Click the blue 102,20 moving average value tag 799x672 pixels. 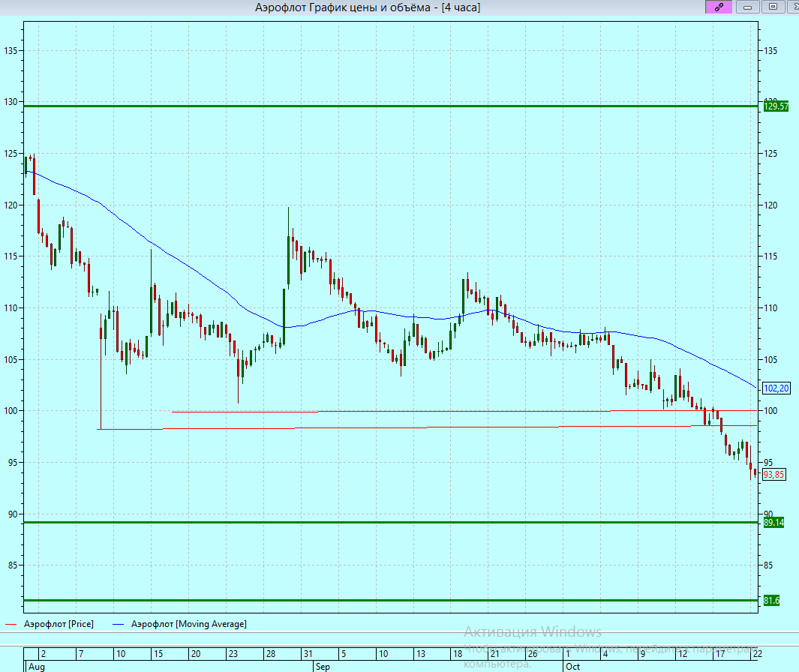[x=776, y=388]
